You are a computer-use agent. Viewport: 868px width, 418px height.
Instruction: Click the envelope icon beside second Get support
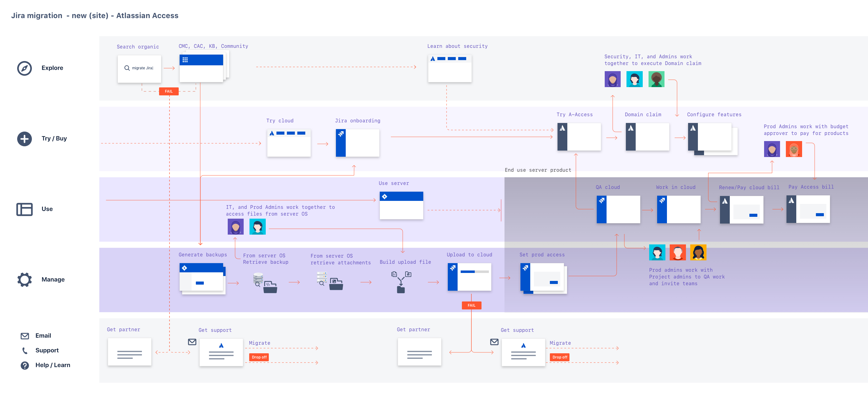(x=494, y=342)
